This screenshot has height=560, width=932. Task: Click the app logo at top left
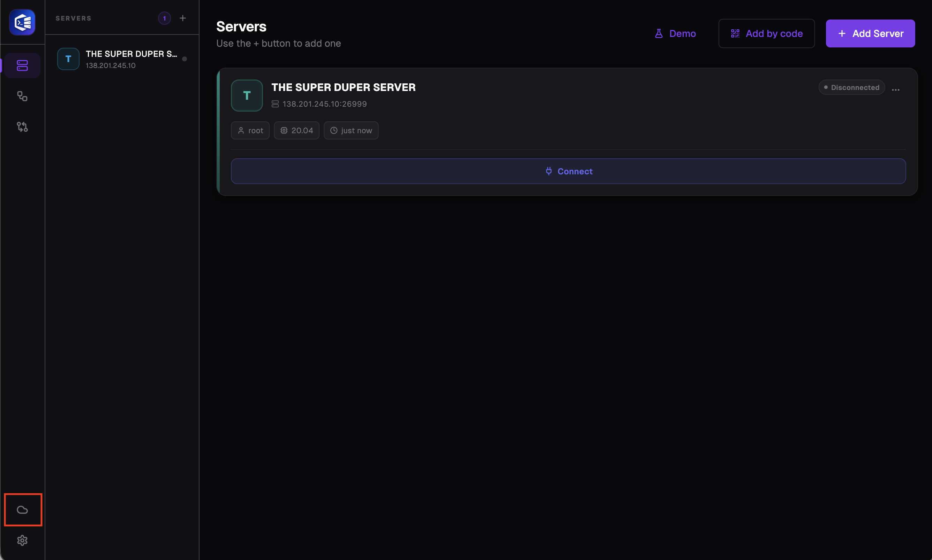[22, 22]
